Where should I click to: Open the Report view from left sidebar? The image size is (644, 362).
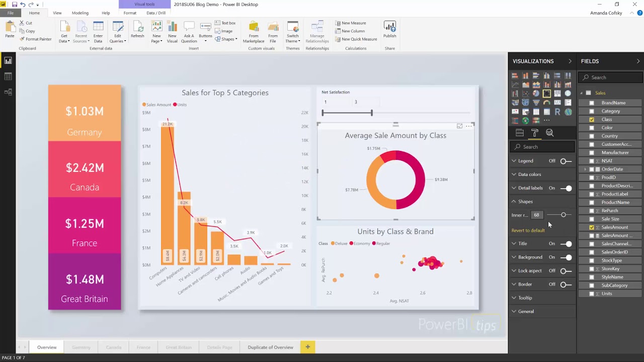(8, 61)
